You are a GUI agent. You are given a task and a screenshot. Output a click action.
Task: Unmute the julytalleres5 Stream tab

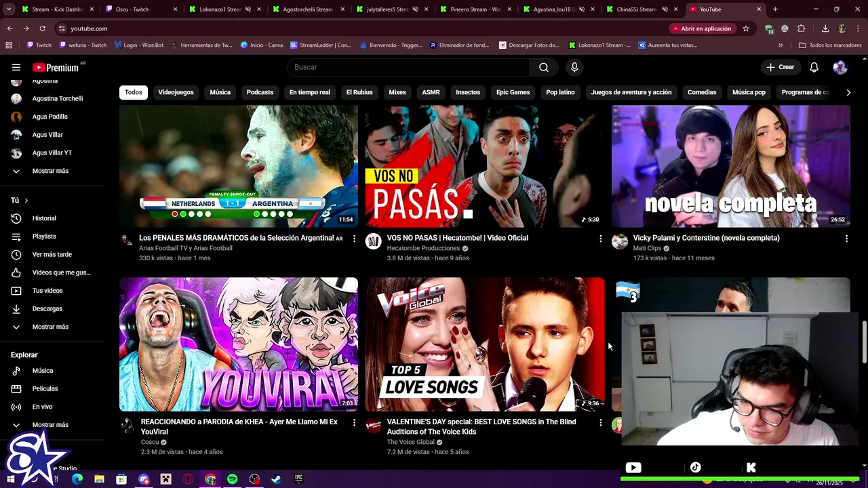tap(414, 9)
